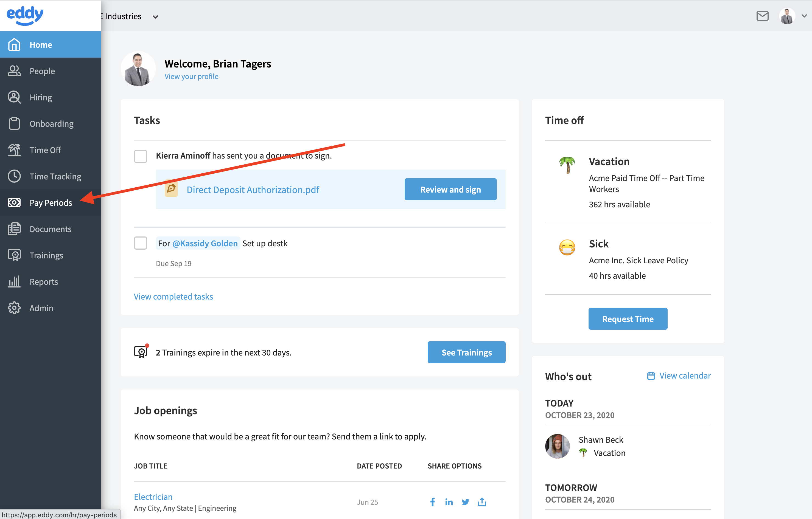Screen dimensions: 812x519
Task: Click the expiring trainings certificate icon
Action: point(141,352)
